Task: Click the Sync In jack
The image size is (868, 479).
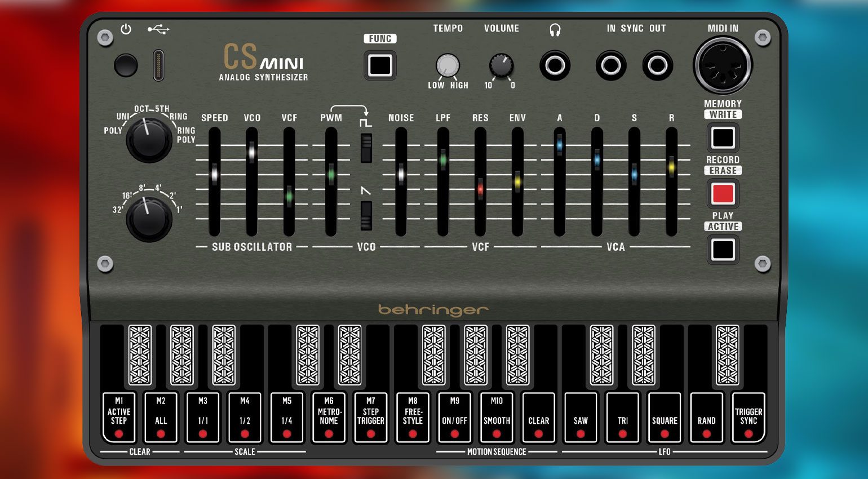Action: (610, 65)
